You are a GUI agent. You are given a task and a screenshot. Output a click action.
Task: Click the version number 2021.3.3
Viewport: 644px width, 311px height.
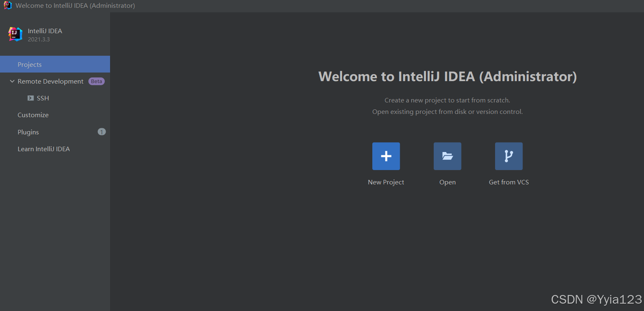pos(39,39)
